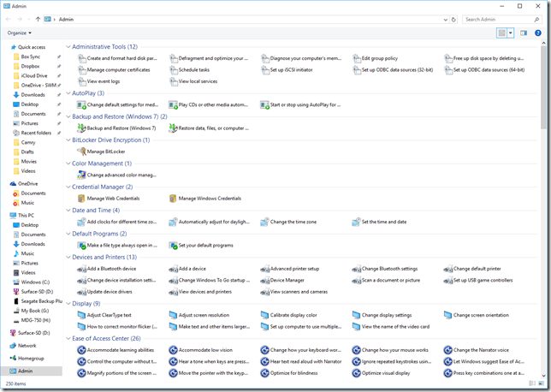The width and height of the screenshot is (551, 392).
Task: Select Network in navigation pane
Action: 27,346
